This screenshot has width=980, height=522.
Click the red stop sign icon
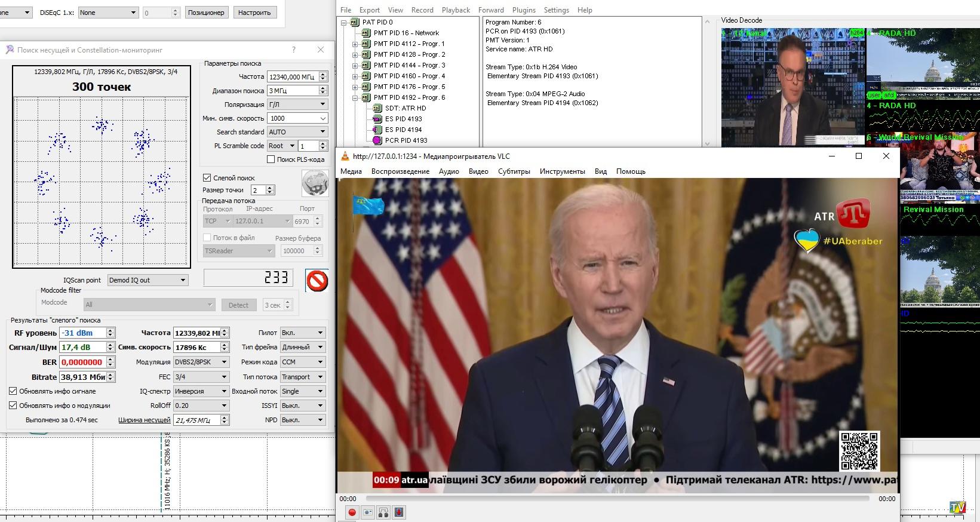[x=317, y=280]
